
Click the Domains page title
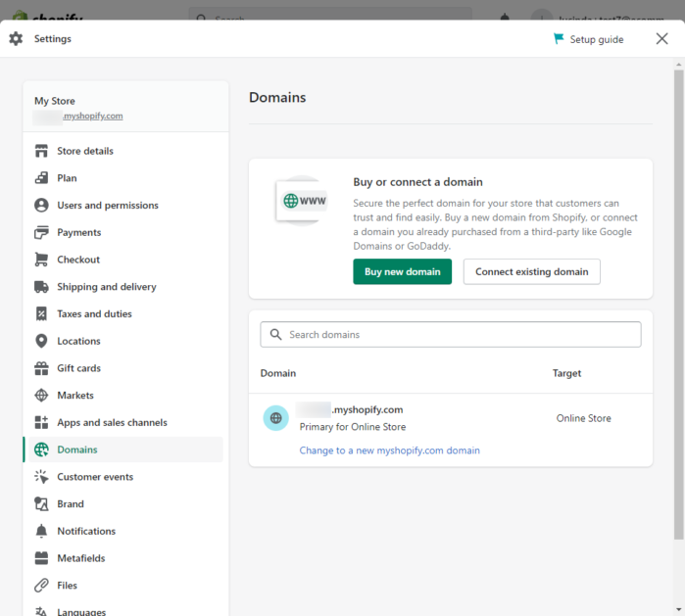point(277,97)
